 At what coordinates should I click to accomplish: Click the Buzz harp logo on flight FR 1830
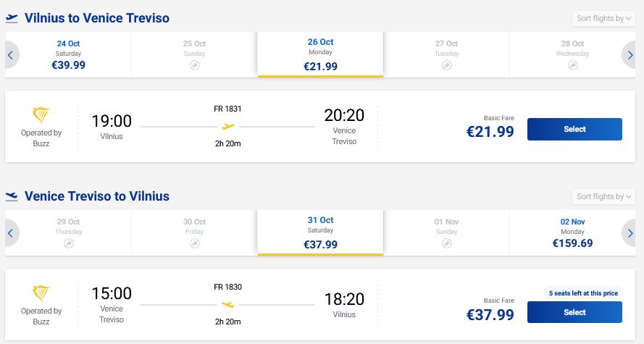[41, 293]
